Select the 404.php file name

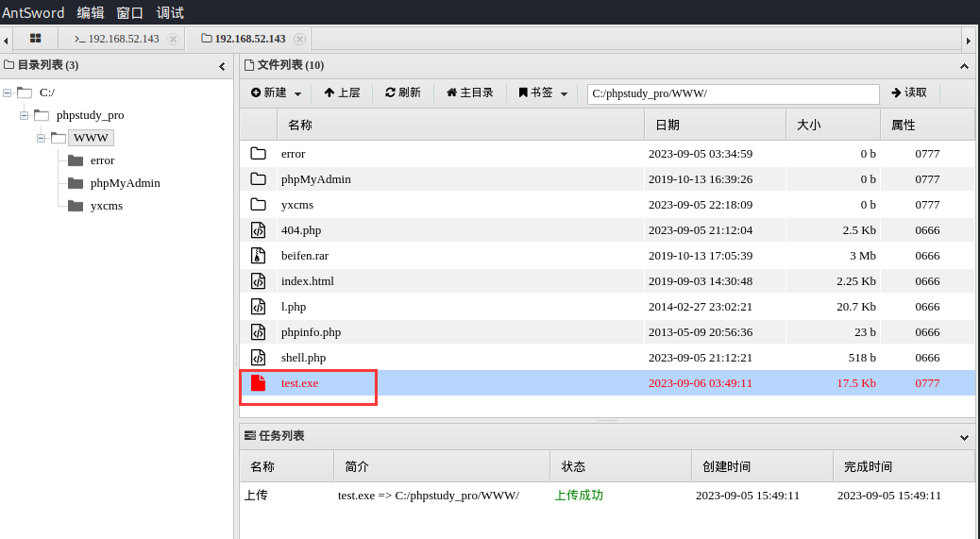pyautogui.click(x=300, y=230)
